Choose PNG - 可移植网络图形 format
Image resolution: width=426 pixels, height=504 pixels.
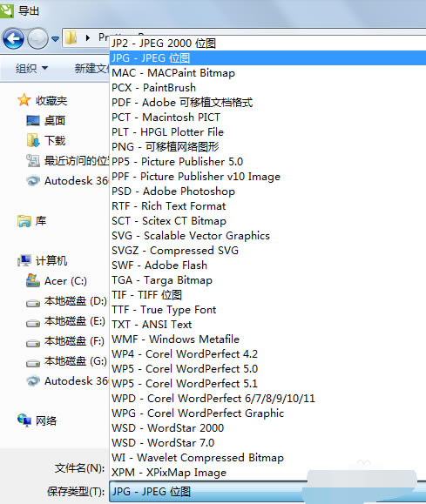tap(267, 146)
